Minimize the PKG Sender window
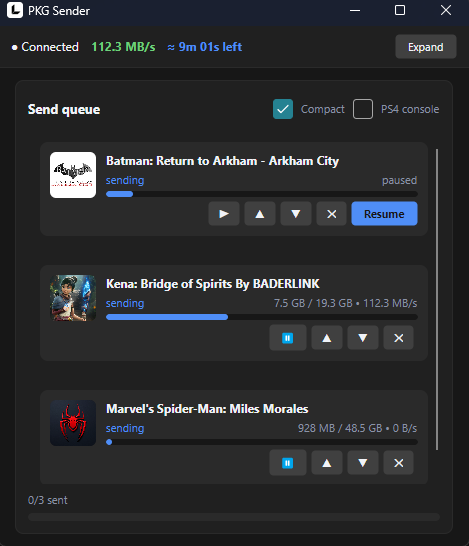This screenshot has height=546, width=469. (355, 10)
